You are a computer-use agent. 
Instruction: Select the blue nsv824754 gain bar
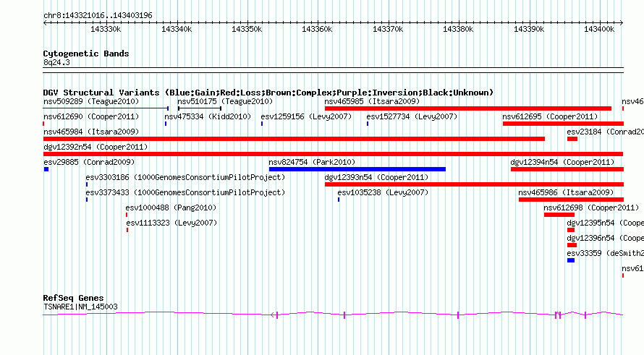tap(357, 169)
